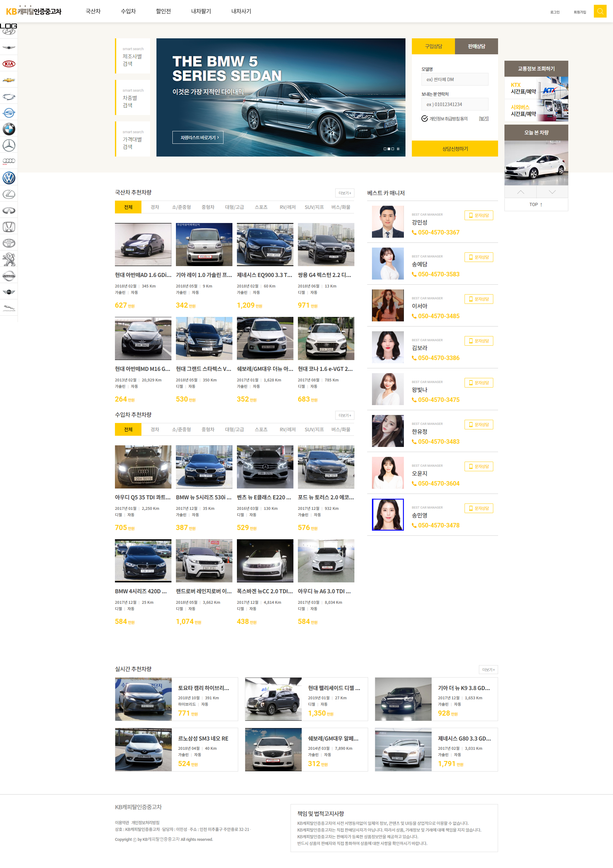Expand 국산차 추천차량 with 더보기+
Screen dimensions: 613x868
click(344, 193)
